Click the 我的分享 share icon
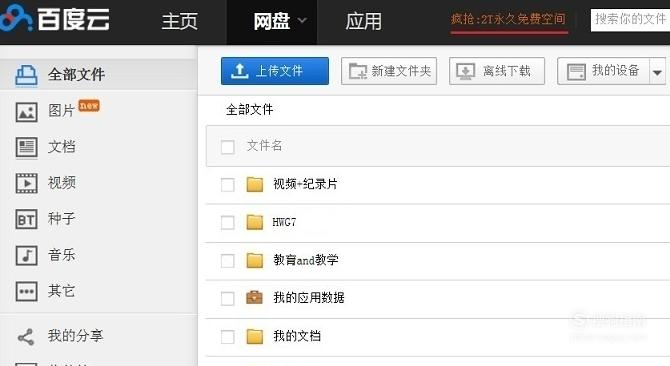The image size is (670, 366). click(26, 337)
